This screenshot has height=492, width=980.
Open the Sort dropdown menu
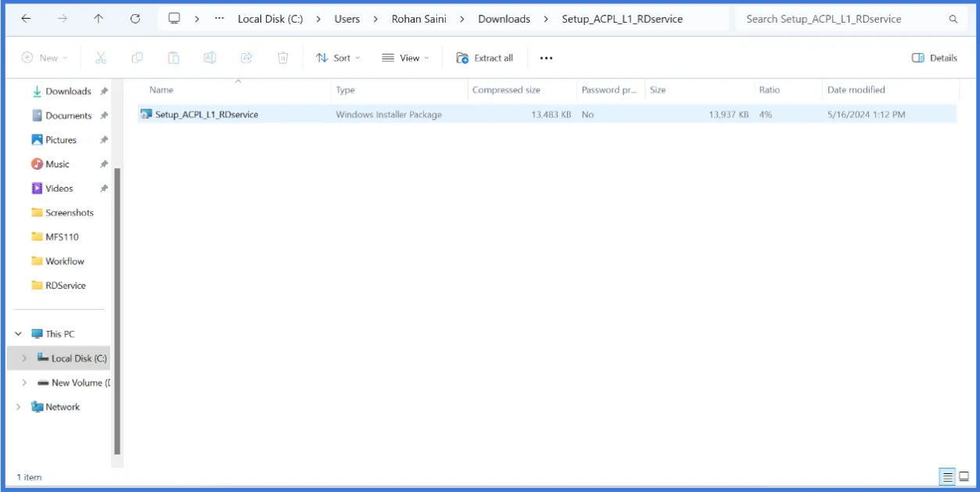click(x=338, y=58)
